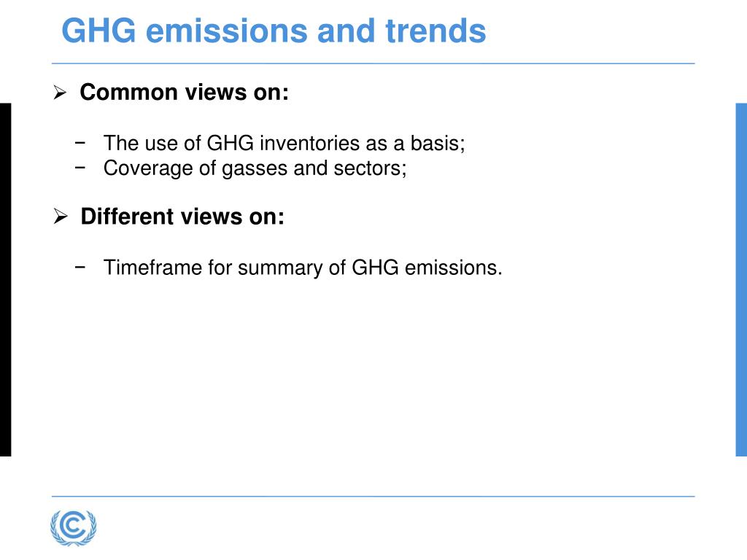Click the blue vertical bar on right edge
The image size is (747, 560).
coord(741,279)
